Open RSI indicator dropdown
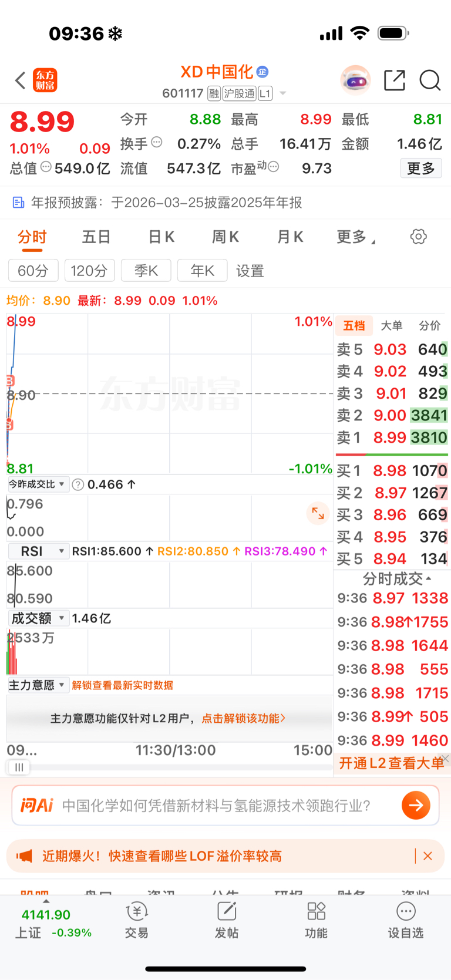The height and width of the screenshot is (980, 451). [x=39, y=551]
